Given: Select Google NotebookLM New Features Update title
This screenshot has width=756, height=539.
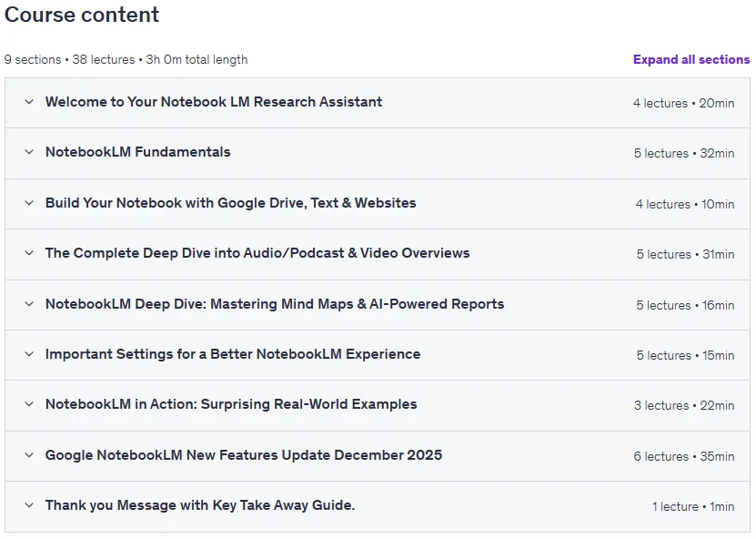Looking at the screenshot, I should coord(244,455).
